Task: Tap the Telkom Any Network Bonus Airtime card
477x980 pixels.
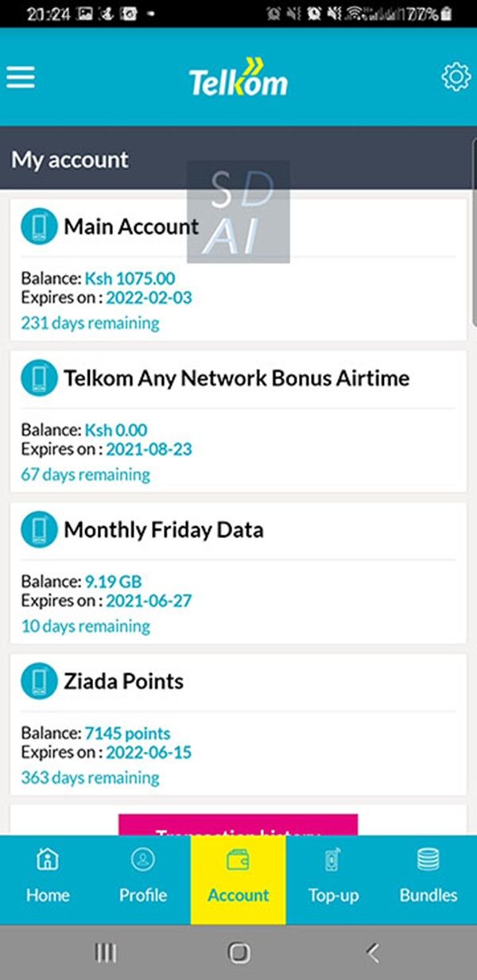Action: (238, 417)
